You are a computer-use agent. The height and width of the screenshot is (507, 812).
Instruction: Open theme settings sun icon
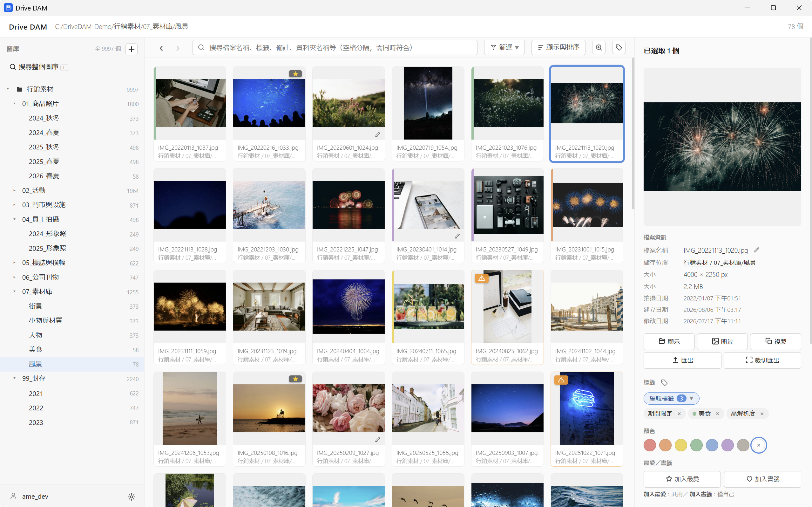[132, 497]
